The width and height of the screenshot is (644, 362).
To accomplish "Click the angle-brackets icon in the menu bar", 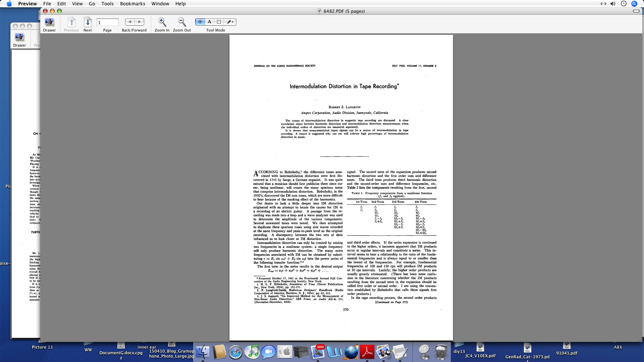I will (603, 4).
